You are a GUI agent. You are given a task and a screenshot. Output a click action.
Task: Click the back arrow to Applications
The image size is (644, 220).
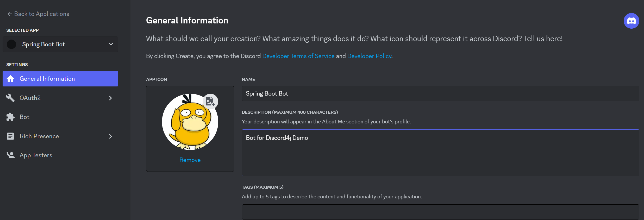coord(10,14)
